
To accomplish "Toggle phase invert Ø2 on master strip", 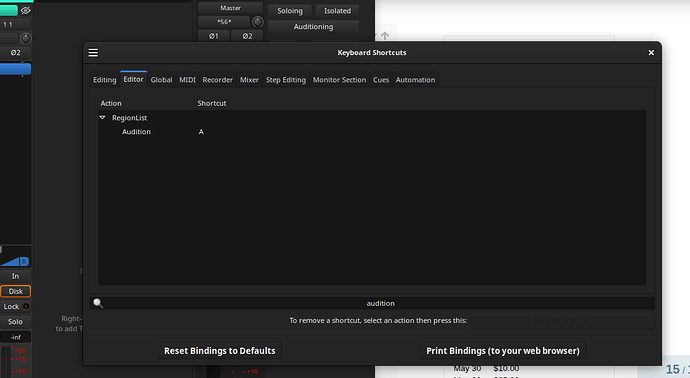I will click(247, 36).
